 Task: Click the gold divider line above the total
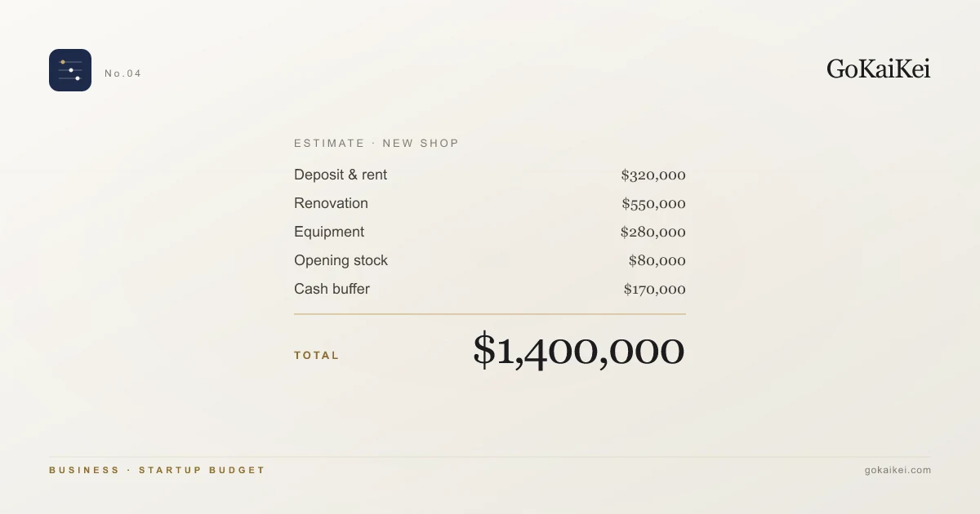[x=490, y=314]
